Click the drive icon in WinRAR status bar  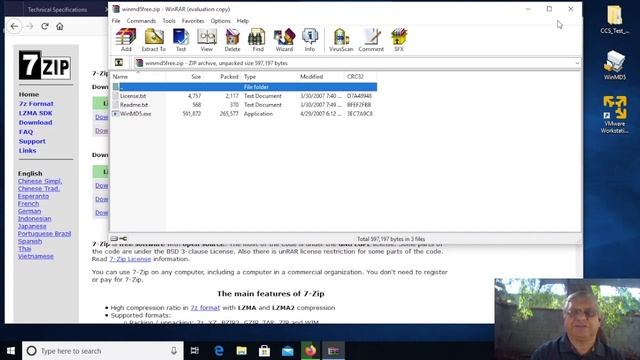114,239
